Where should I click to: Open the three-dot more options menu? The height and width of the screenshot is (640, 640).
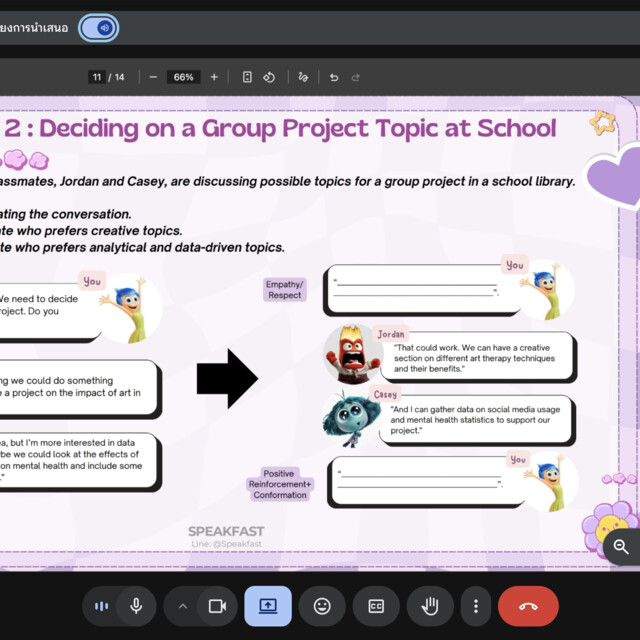(476, 606)
